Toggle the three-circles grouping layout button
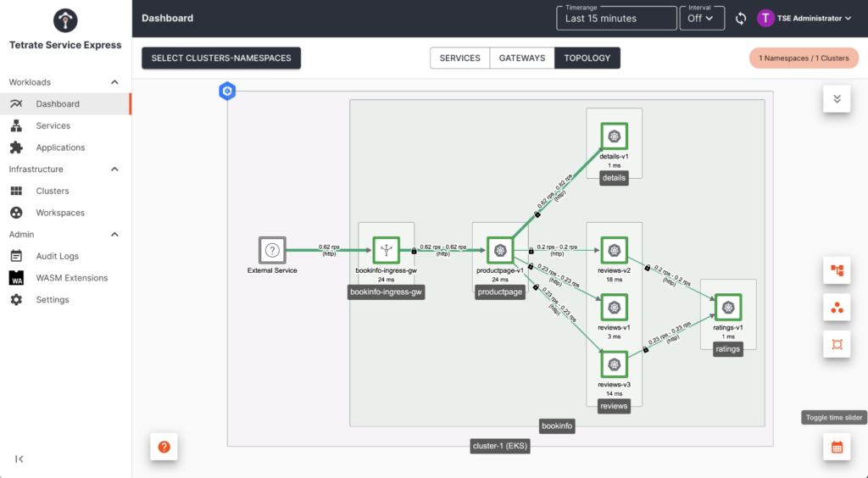This screenshot has height=478, width=868. pos(837,308)
